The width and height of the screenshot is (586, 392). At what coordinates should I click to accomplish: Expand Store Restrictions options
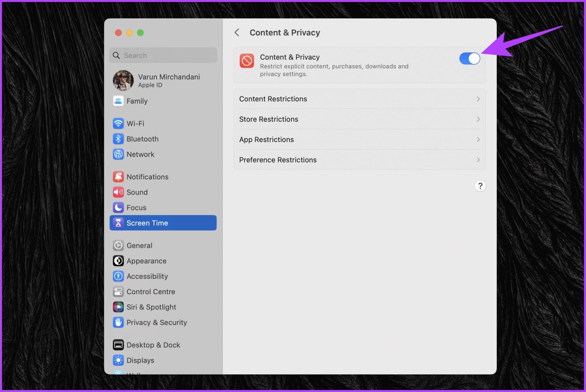[359, 119]
